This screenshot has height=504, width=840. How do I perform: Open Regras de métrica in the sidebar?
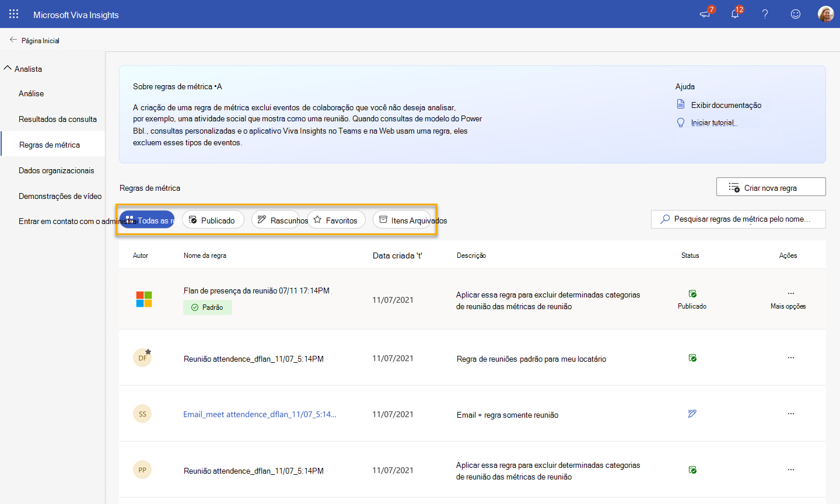tap(52, 145)
